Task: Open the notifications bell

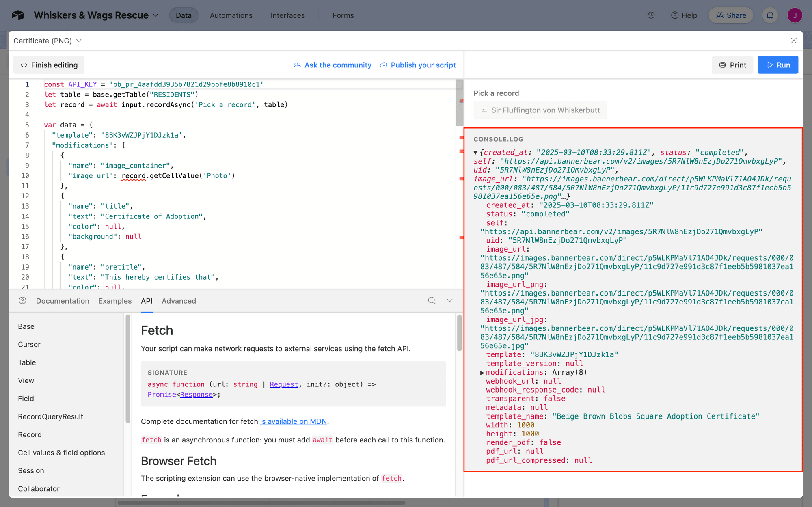Action: [770, 15]
